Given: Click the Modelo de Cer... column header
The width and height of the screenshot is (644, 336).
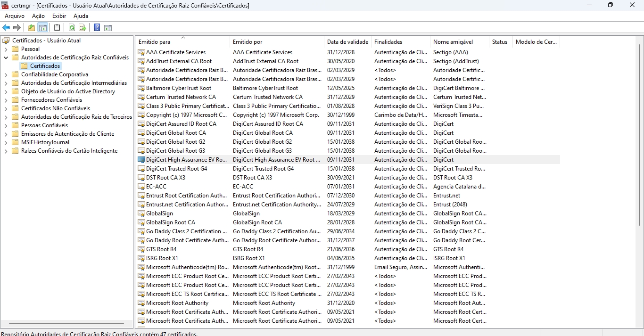Looking at the screenshot, I should 537,42.
